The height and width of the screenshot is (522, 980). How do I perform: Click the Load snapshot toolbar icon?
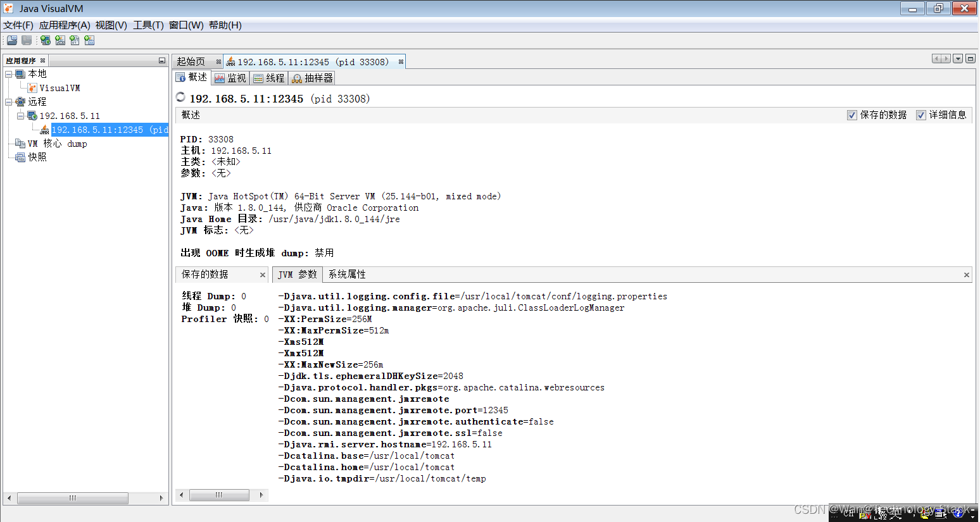[x=12, y=40]
